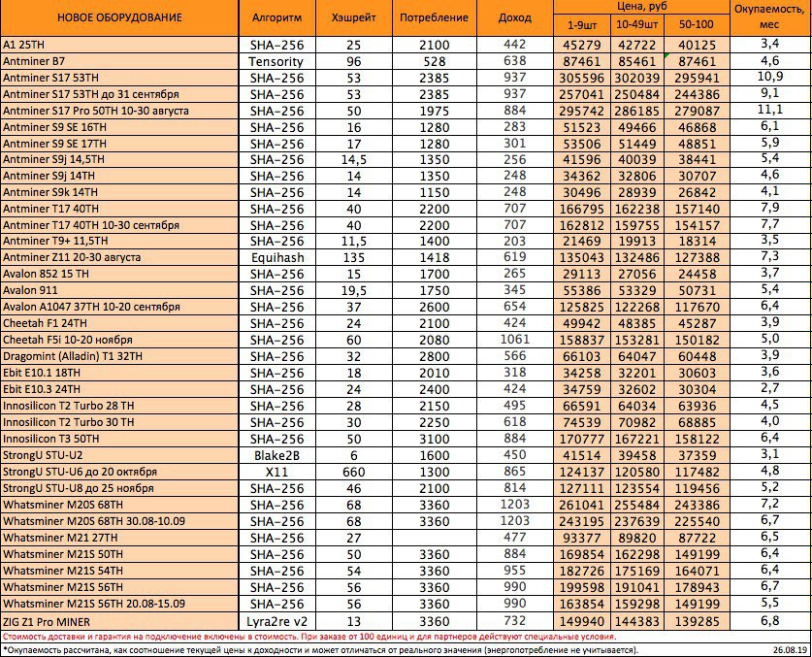Click the 'Хэшрейт' column header
Image resolution: width=812 pixels, height=657 pixels.
point(354,17)
